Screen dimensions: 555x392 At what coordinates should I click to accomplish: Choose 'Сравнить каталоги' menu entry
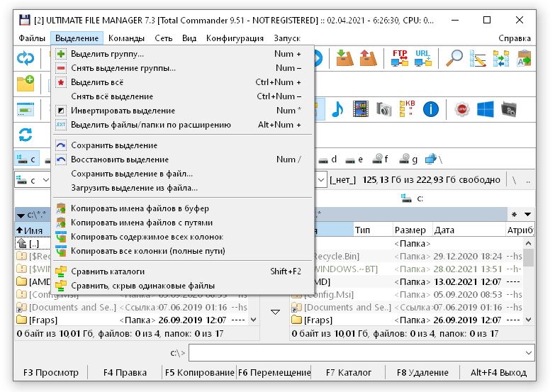pyautogui.click(x=183, y=271)
